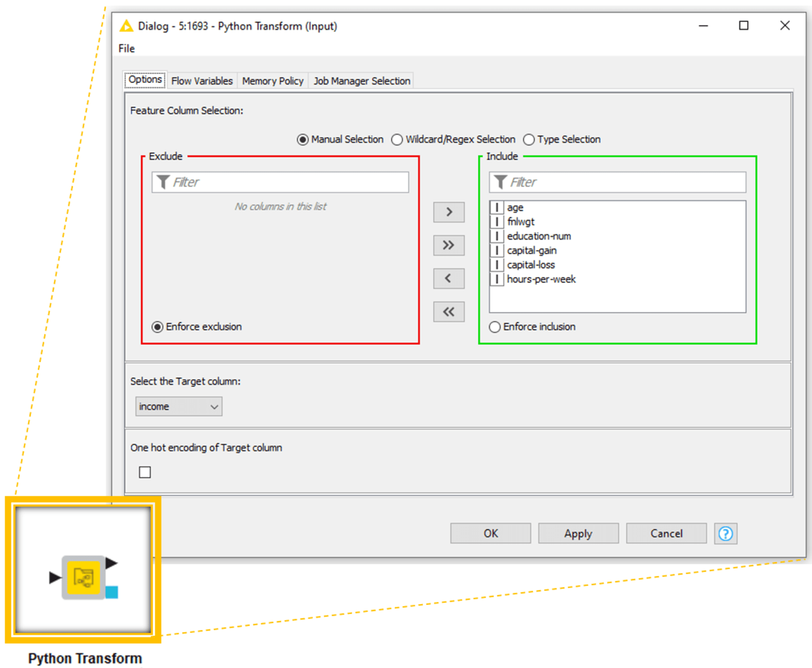Minimize the Python Transform dialog
The width and height of the screenshot is (812, 668).
click(703, 25)
